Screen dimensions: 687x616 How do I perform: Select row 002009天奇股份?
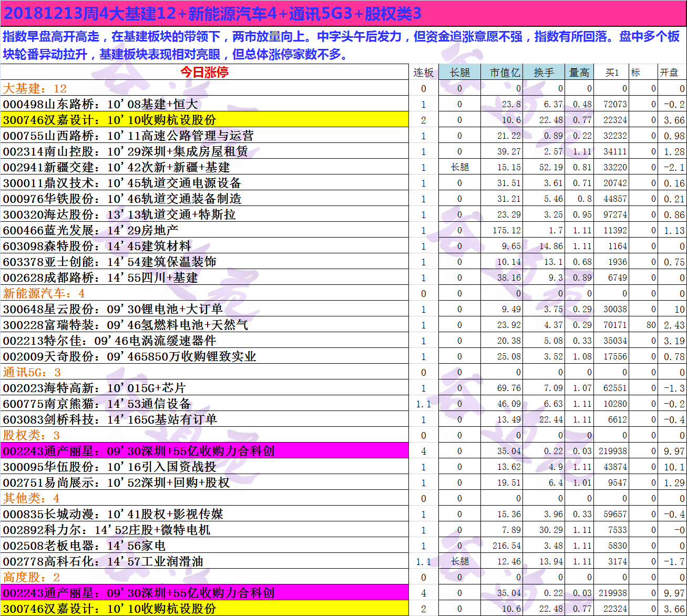tap(204, 356)
